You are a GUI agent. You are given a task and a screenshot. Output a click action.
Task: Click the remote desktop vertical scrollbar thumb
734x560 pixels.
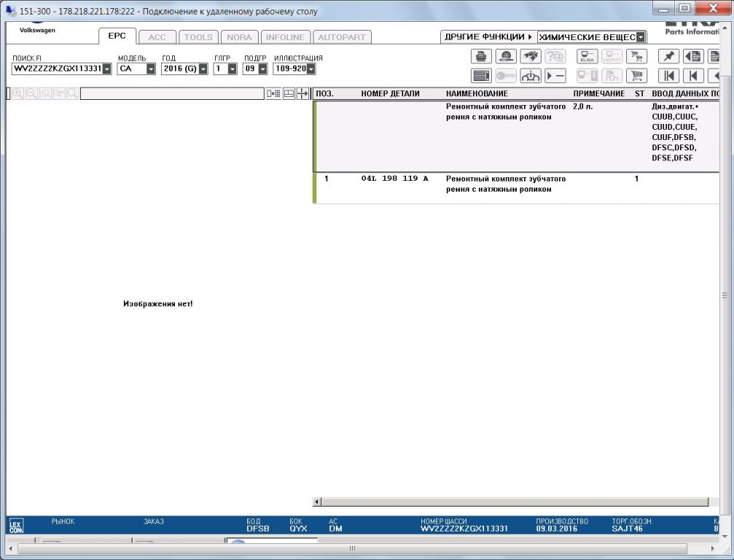[725, 296]
